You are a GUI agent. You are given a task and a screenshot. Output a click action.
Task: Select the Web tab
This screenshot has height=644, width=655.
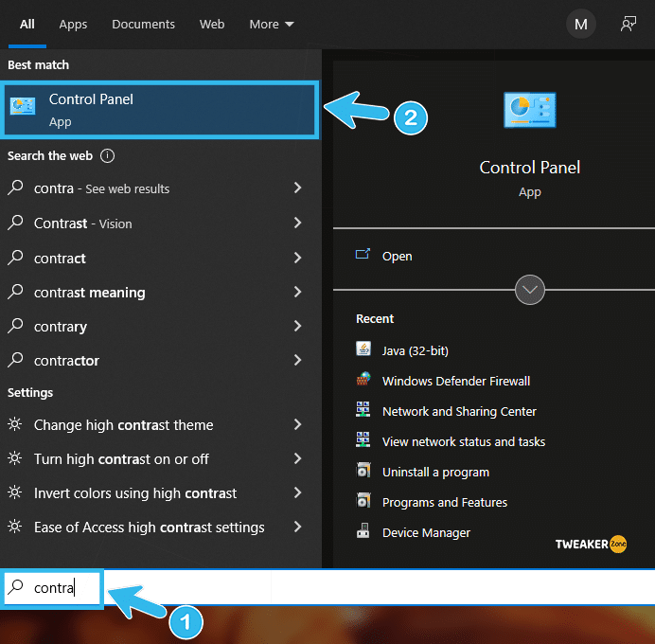[x=212, y=25]
